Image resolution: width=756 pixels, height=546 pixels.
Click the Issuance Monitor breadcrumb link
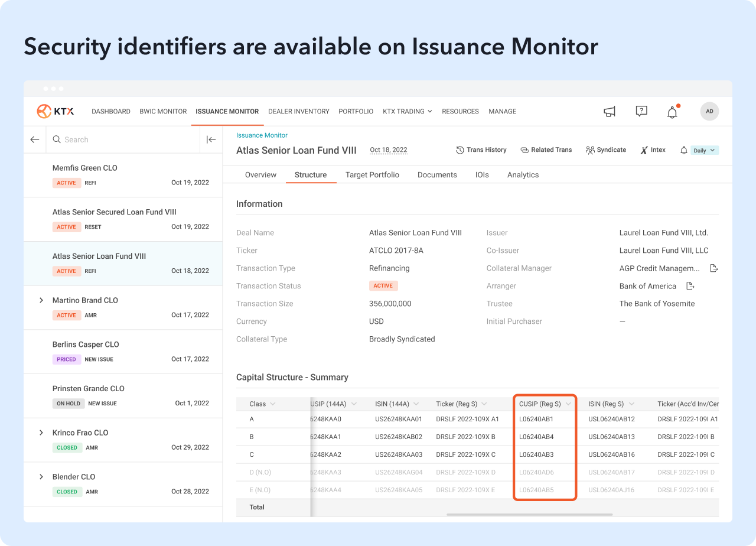coord(262,135)
